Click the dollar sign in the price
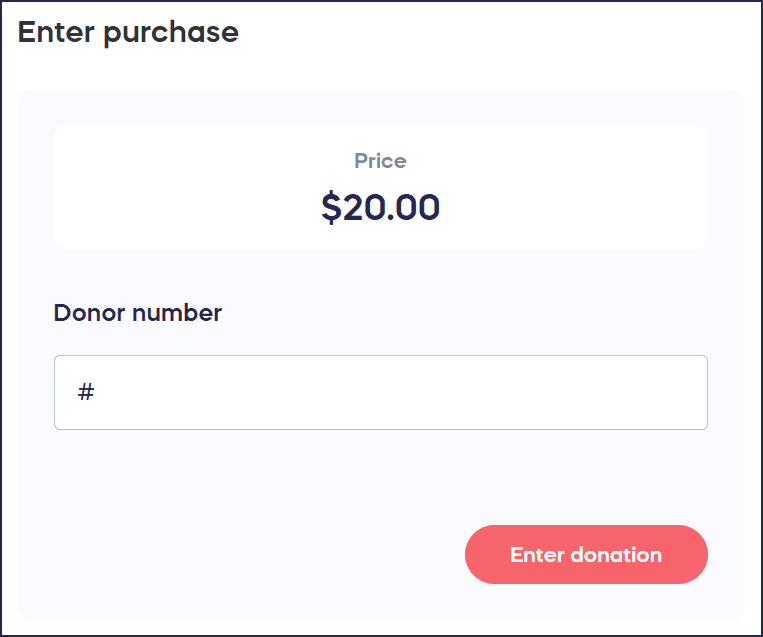Screen dimensions: 763x637 [331, 207]
